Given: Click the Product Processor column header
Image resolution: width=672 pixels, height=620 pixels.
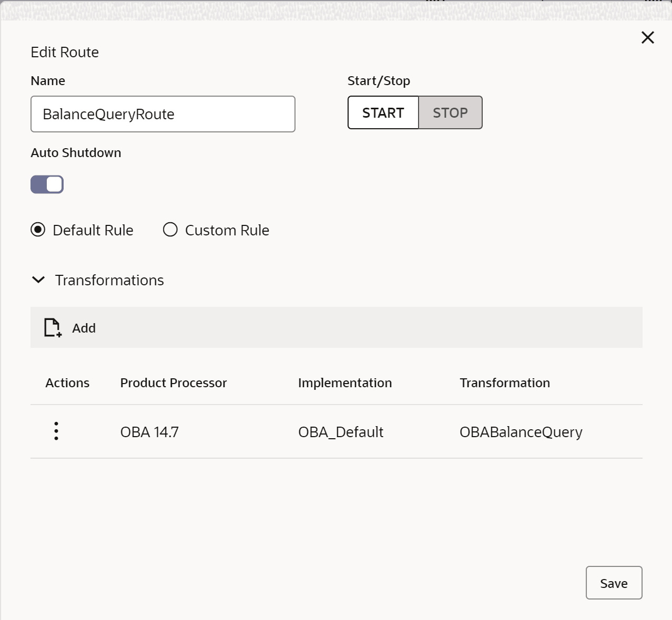Looking at the screenshot, I should (174, 383).
